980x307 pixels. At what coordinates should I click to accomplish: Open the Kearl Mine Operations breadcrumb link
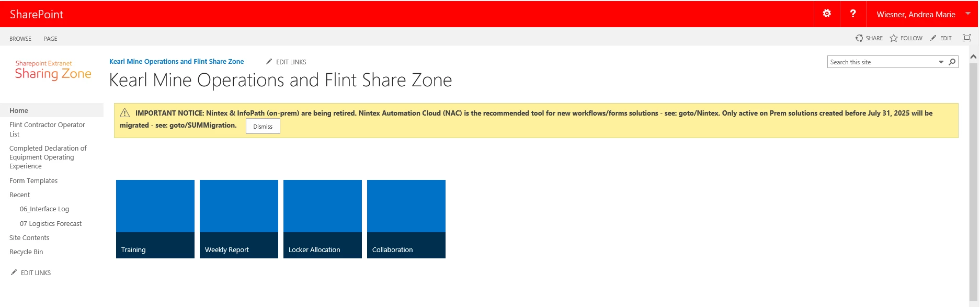click(176, 62)
